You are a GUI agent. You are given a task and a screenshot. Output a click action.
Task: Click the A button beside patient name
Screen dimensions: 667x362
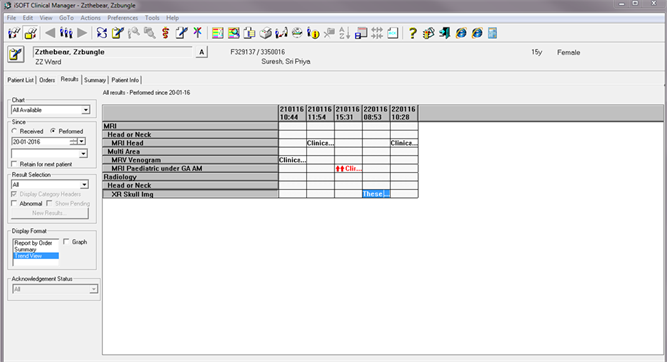(x=202, y=52)
